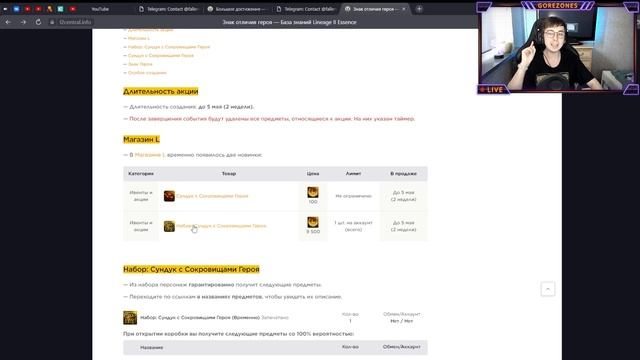Reload the page with the refresh icon
The height and width of the screenshot is (360, 640).
38,22
